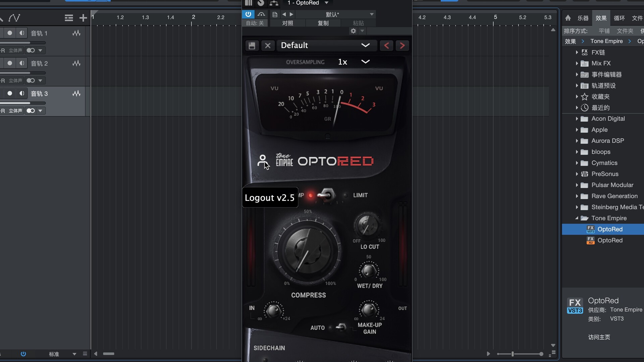Toggle record arm on 音轨 3

point(10,93)
